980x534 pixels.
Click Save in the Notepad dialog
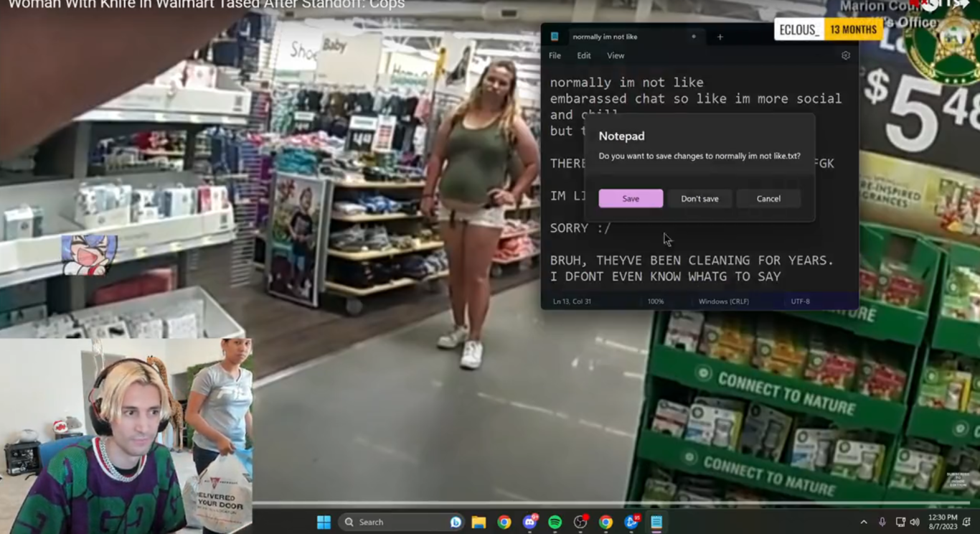pos(631,199)
